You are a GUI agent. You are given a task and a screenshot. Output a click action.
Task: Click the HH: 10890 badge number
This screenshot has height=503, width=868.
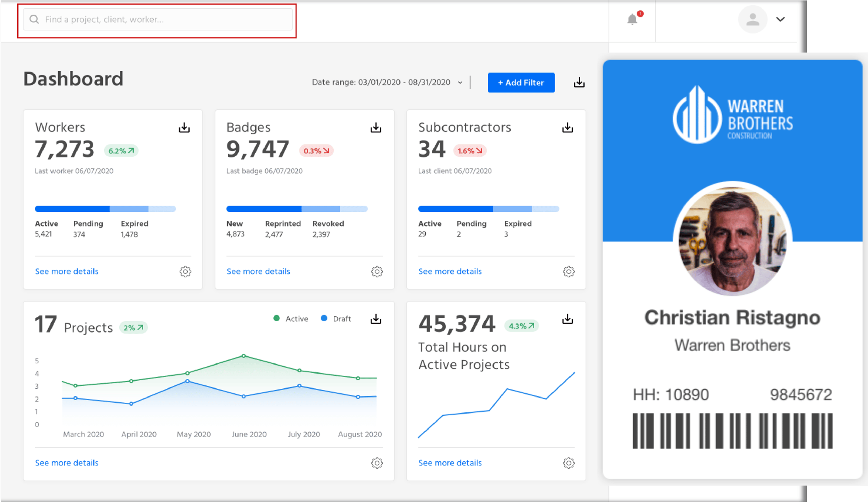coord(671,395)
